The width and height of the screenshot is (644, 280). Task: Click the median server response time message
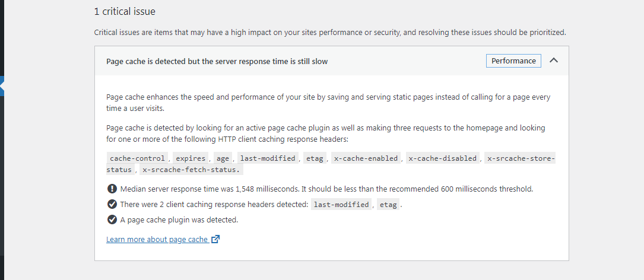326,189
